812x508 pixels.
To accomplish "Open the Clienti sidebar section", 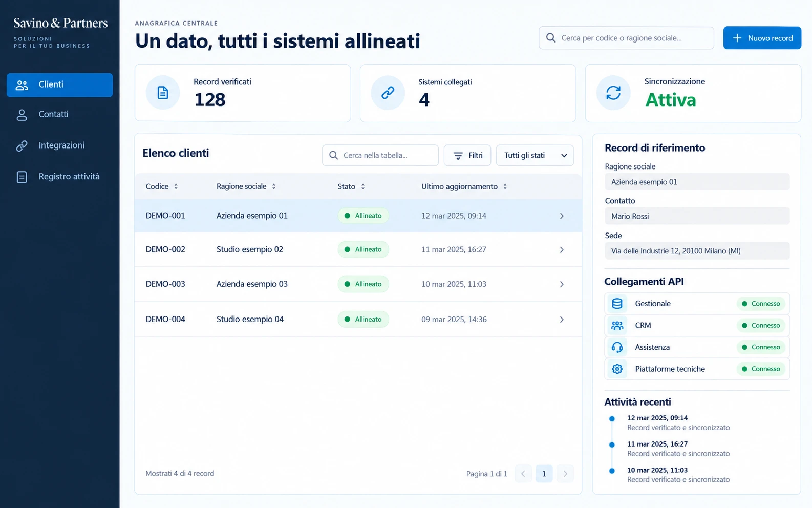I will [x=59, y=85].
